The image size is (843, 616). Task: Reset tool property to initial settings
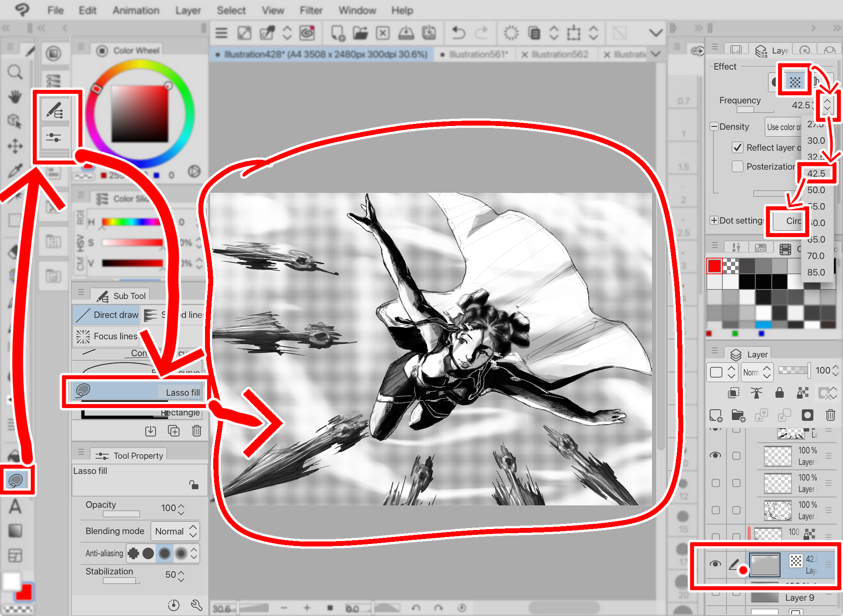[x=174, y=605]
